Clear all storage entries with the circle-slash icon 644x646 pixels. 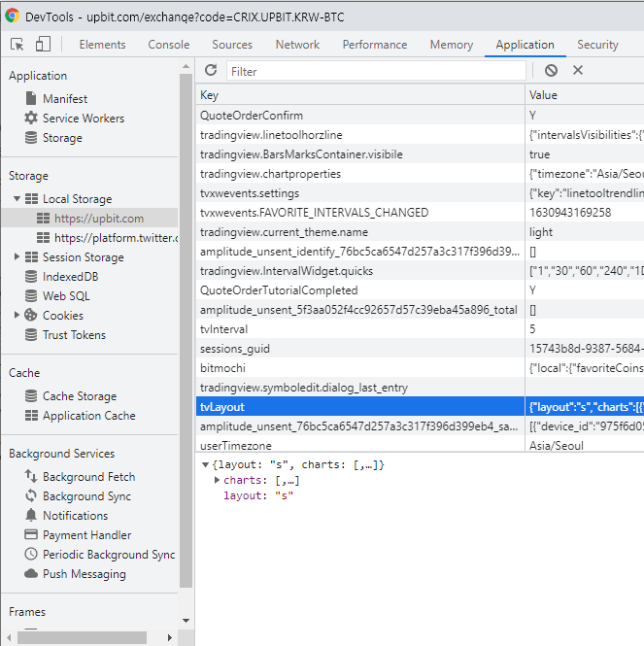point(551,71)
